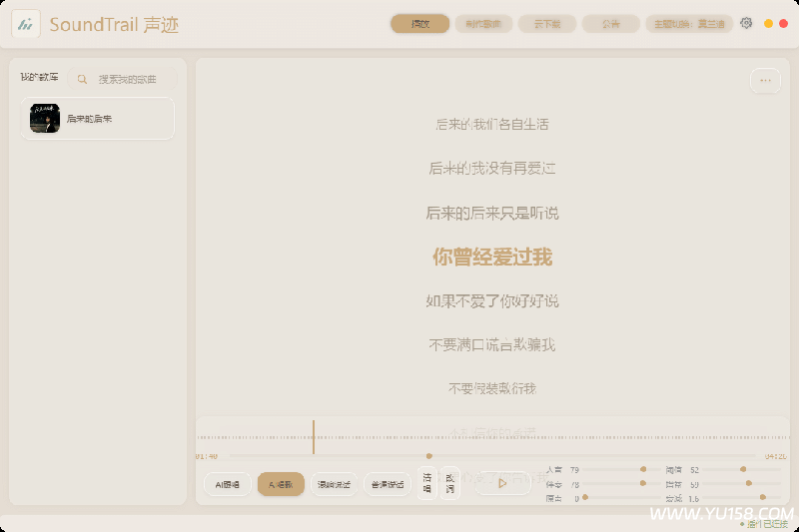Jump to lyric line 如果不爱了你好好说
The width and height of the screenshot is (799, 532).
coord(492,300)
